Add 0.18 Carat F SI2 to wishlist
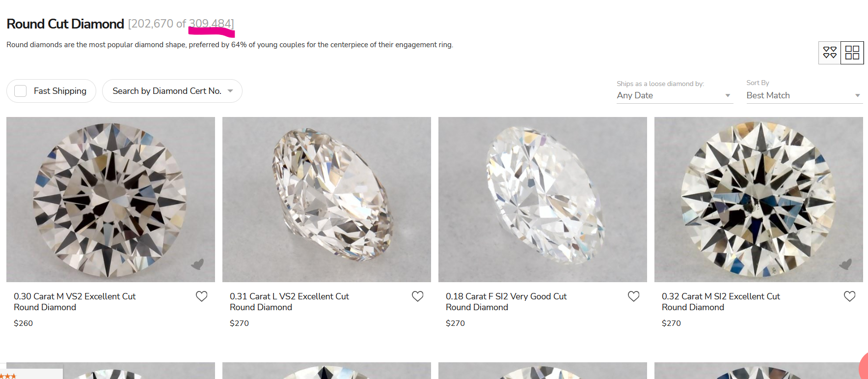 [x=633, y=296]
